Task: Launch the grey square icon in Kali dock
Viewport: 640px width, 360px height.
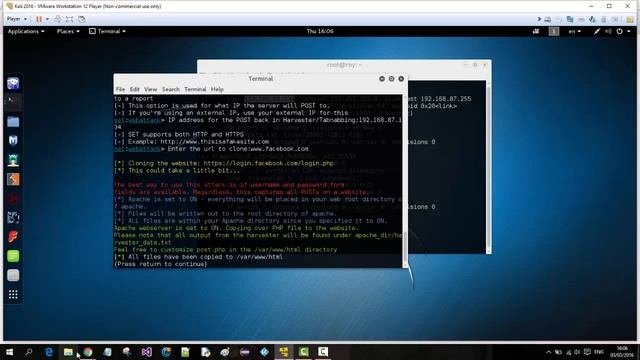Action: click(x=13, y=275)
